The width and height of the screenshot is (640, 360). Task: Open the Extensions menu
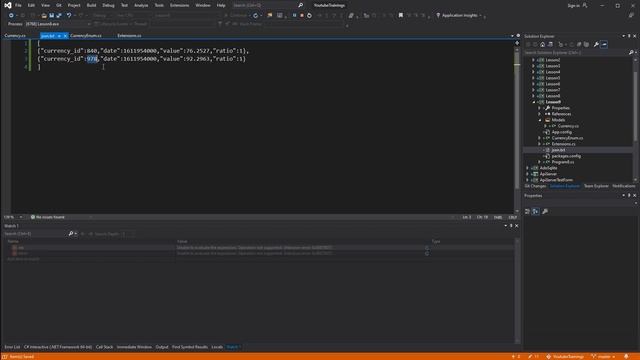[179, 5]
